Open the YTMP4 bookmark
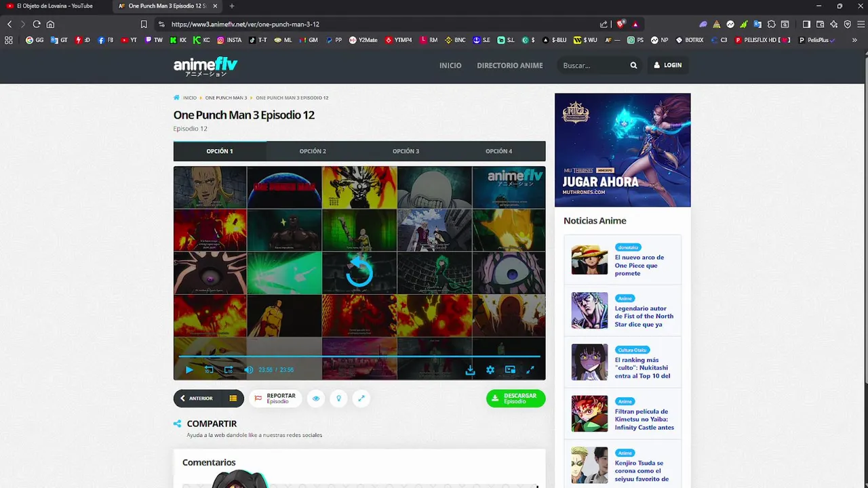Viewport: 868px width, 488px height. point(399,40)
